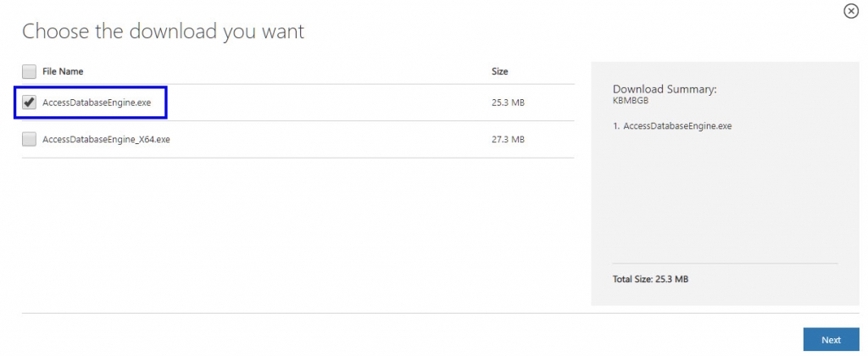
Task: Click the 'Choose the download you want' title
Action: pos(163,32)
